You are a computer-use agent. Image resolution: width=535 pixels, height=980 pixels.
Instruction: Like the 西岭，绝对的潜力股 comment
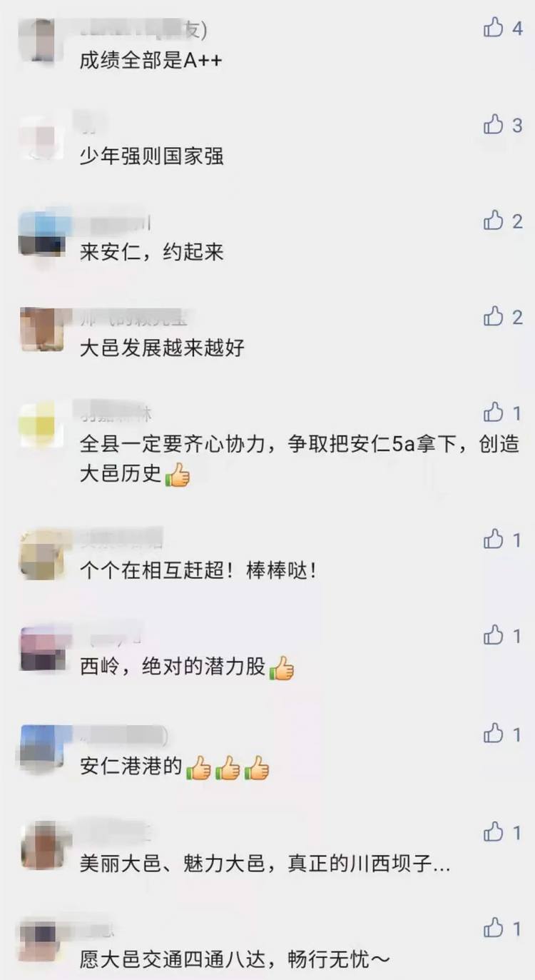pyautogui.click(x=494, y=635)
